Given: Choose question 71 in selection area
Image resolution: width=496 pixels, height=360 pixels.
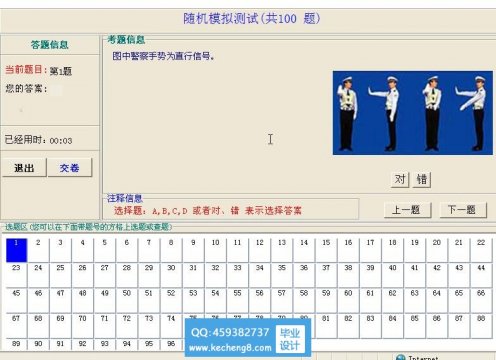Looking at the screenshot, I should click(x=104, y=326).
